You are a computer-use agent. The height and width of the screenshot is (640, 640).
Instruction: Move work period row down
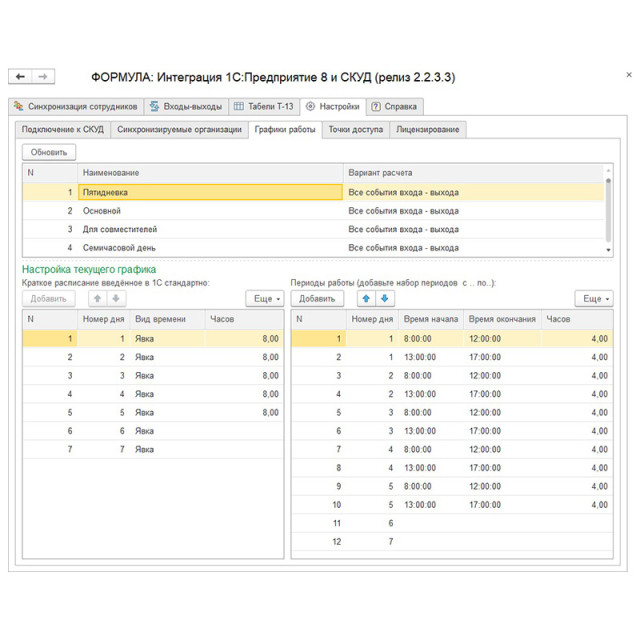coord(385,298)
